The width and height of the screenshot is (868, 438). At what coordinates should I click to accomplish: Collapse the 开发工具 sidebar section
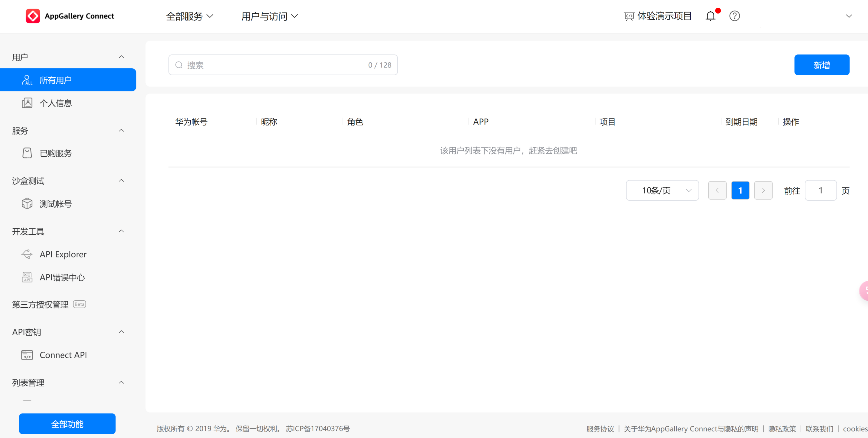(x=121, y=231)
